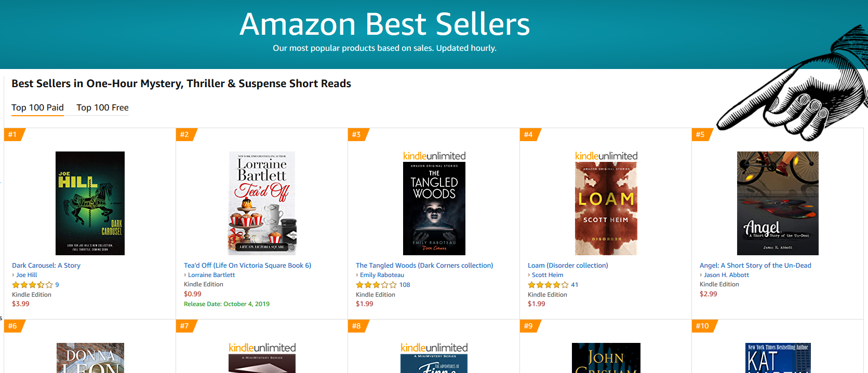
Task: Open the 108 reviews link
Action: 405,285
